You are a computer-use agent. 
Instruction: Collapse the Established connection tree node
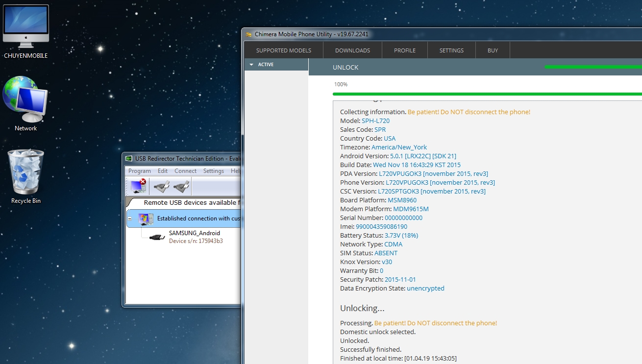(130, 218)
